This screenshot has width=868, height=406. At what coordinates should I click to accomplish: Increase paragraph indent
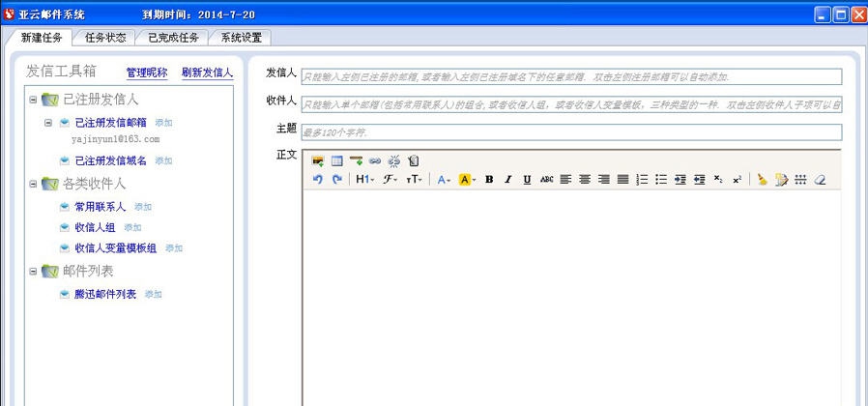coord(680,180)
